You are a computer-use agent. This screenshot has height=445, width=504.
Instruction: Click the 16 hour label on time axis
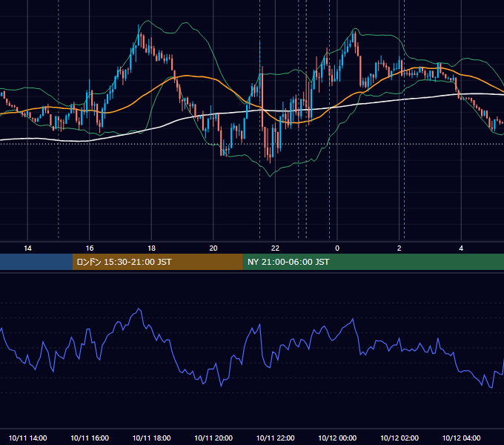pos(90,248)
